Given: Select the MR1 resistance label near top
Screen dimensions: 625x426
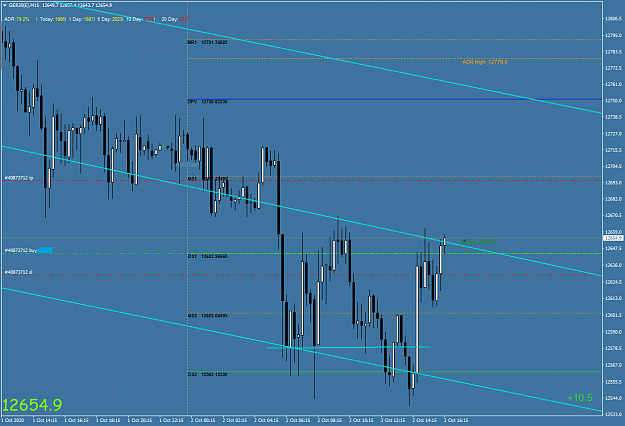Looking at the screenshot, I should point(207,42).
